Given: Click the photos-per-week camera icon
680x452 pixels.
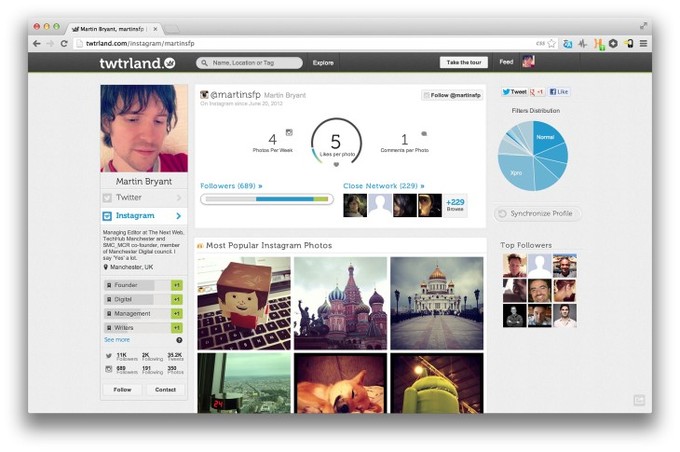Looking at the screenshot, I should pyautogui.click(x=289, y=132).
